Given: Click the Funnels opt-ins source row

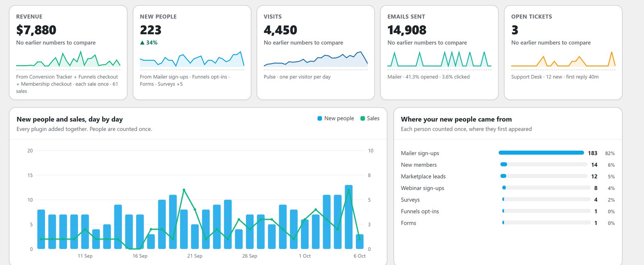Looking at the screenshot, I should pos(508,211).
